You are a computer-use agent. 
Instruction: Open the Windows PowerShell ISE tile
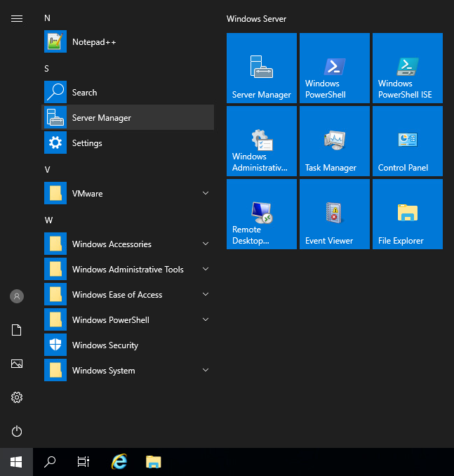(x=408, y=68)
